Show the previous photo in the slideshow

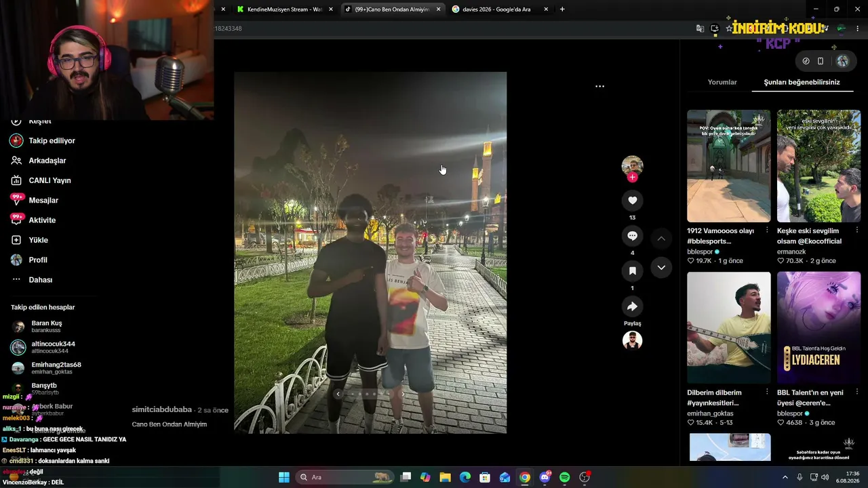[338, 394]
